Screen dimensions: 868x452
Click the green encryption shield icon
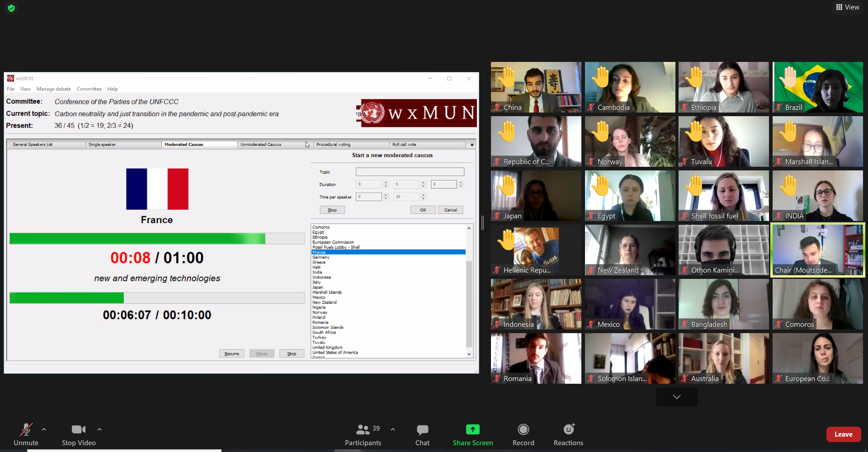[11, 8]
